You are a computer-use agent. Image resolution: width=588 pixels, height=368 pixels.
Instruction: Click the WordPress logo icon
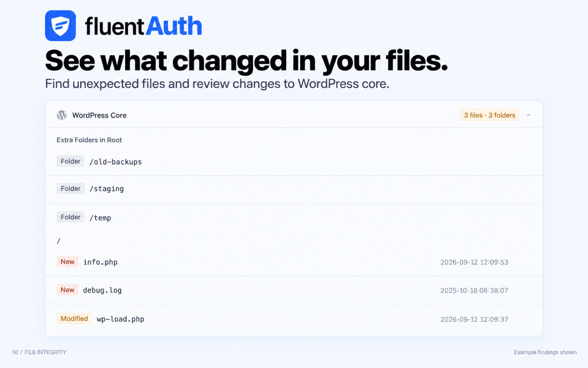click(x=62, y=115)
